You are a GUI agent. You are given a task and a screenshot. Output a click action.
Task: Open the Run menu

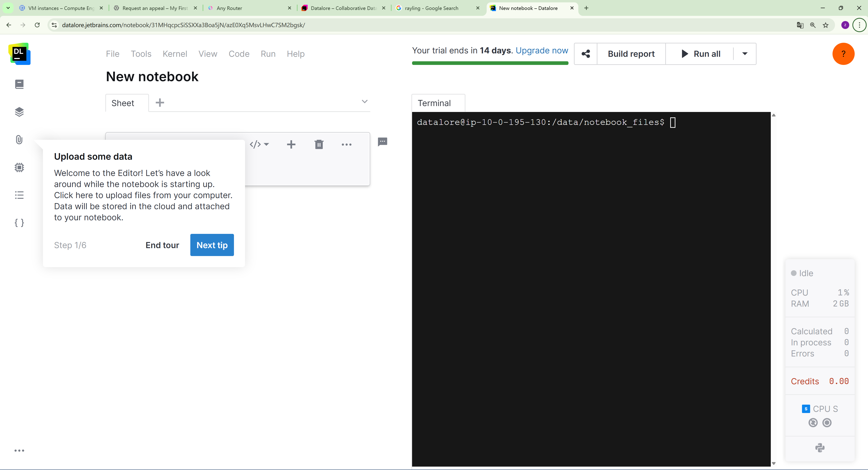tap(268, 54)
